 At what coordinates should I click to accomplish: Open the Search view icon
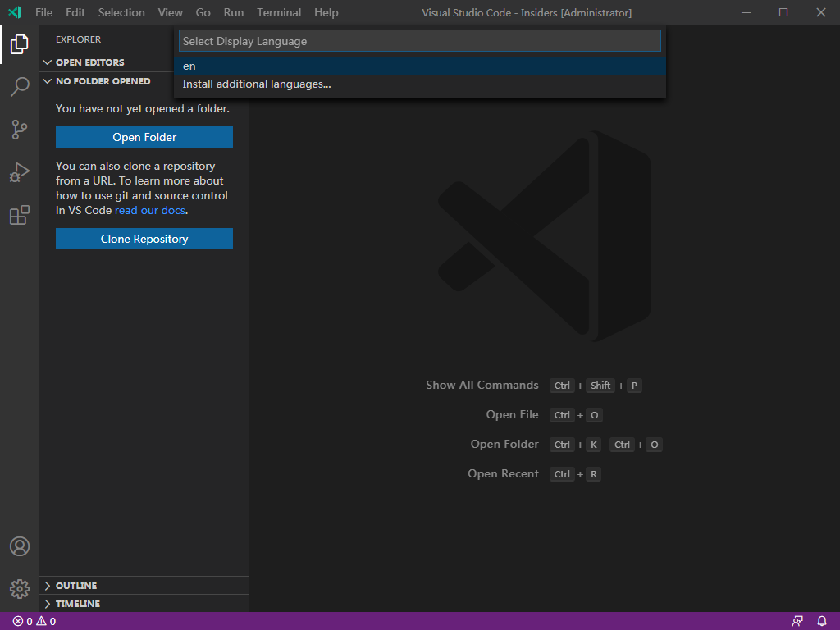(20, 86)
